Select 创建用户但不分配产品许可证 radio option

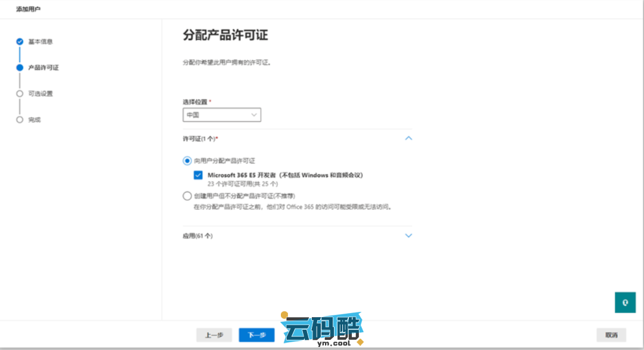click(187, 196)
